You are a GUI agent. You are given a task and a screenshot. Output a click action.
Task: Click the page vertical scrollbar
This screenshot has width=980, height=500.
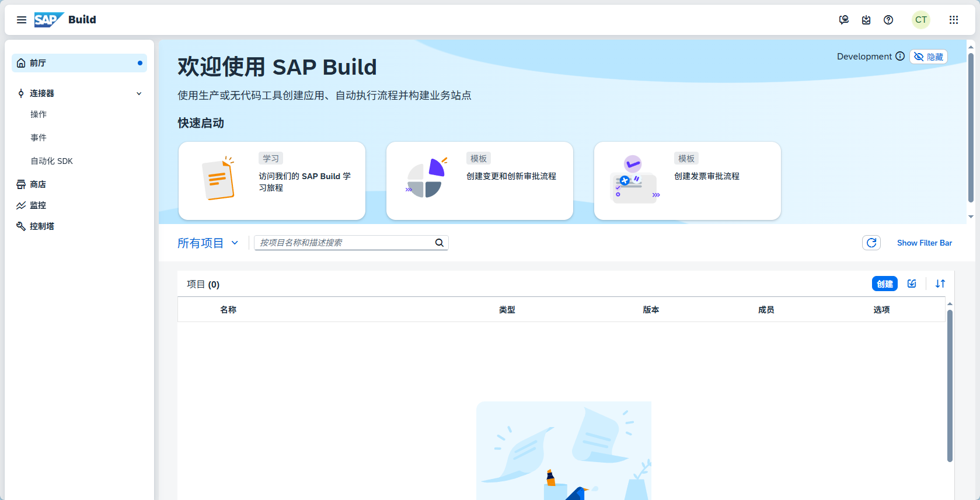tap(971, 128)
